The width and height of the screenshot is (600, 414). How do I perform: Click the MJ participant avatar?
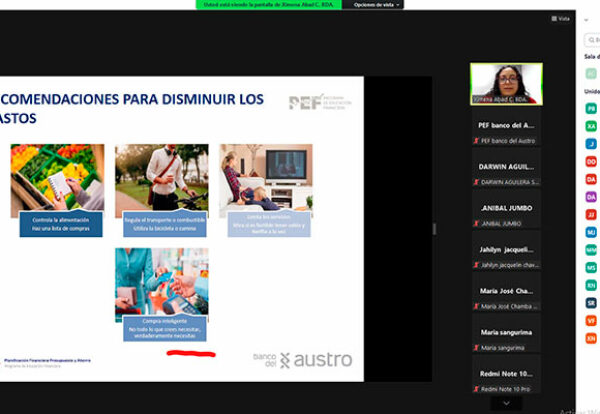pyautogui.click(x=591, y=232)
